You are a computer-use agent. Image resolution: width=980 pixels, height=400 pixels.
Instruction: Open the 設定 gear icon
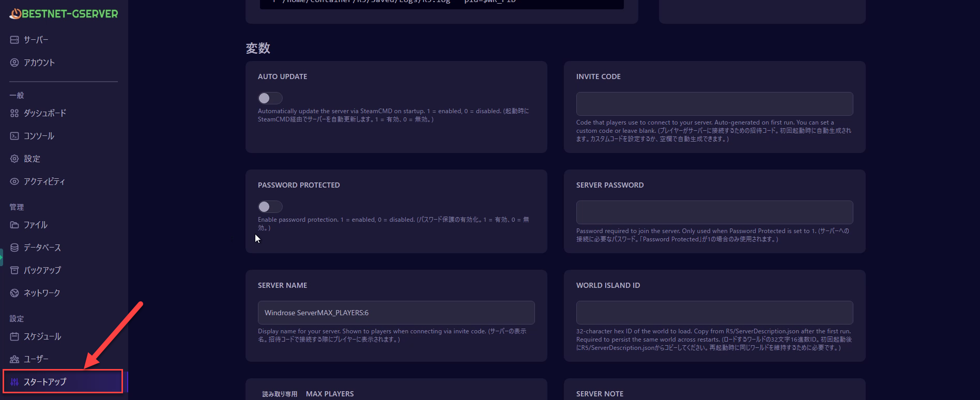14,159
